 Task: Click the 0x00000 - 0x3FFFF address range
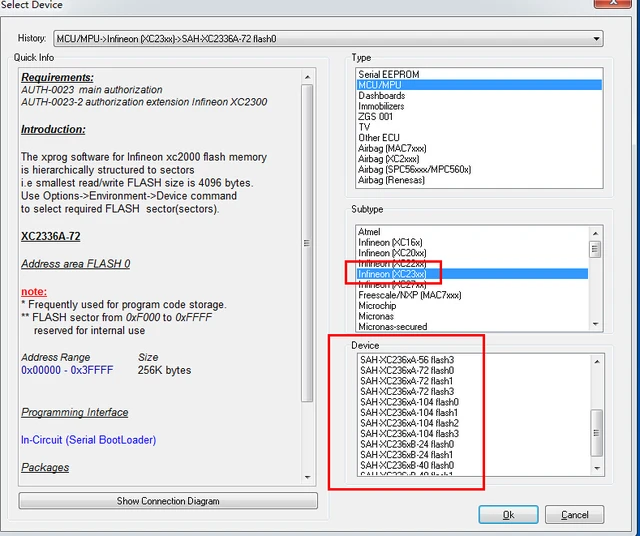(x=67, y=370)
